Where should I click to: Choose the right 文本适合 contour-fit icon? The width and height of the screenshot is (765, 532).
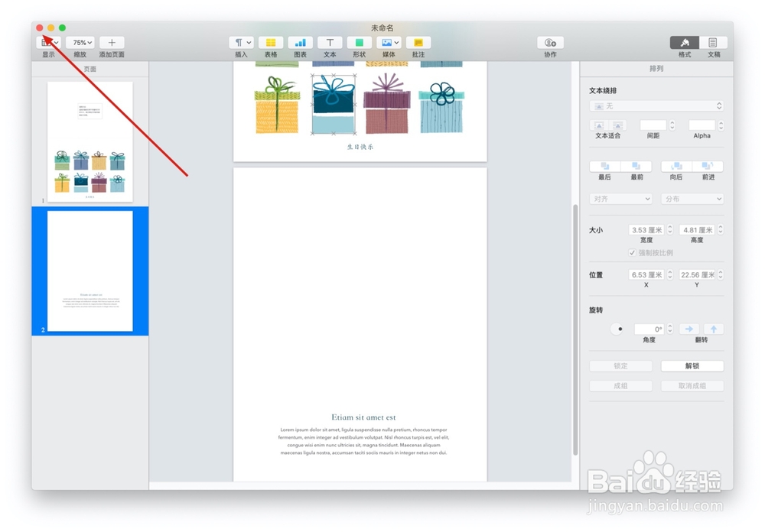(617, 125)
